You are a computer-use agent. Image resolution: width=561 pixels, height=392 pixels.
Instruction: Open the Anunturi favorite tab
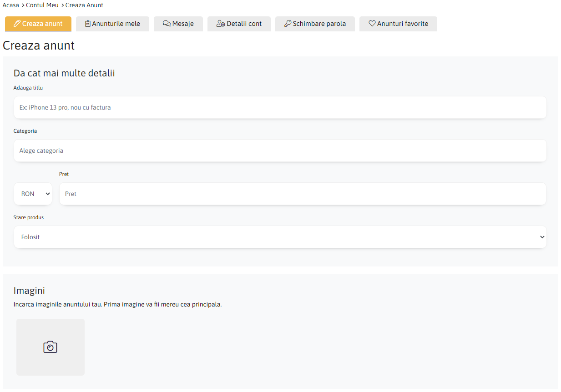[402, 24]
